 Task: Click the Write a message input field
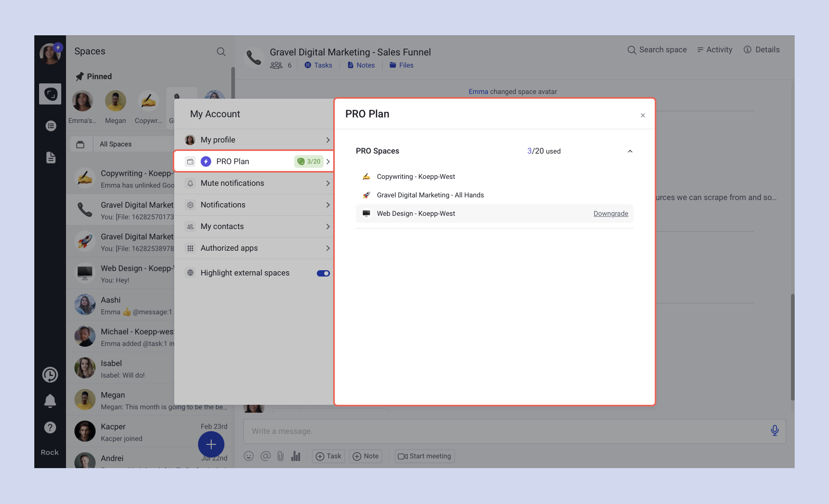502,432
